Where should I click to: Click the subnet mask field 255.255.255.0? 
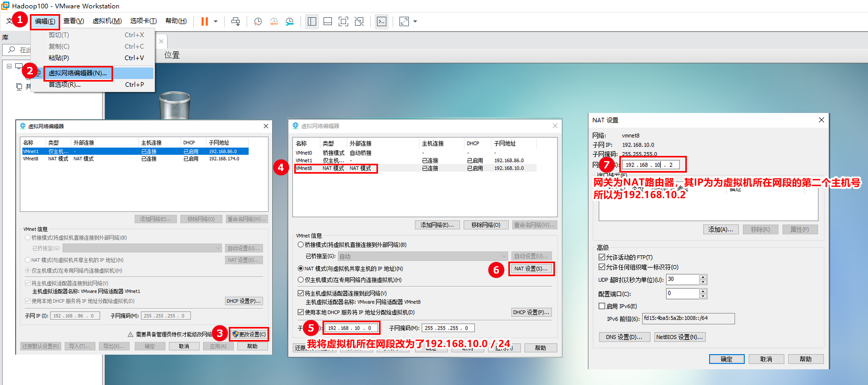click(x=448, y=329)
